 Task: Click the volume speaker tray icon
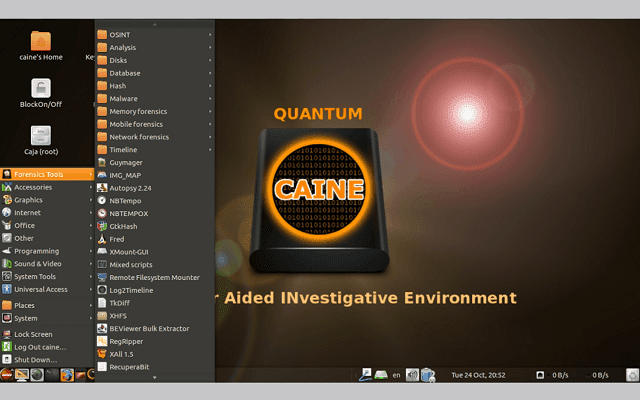click(412, 375)
